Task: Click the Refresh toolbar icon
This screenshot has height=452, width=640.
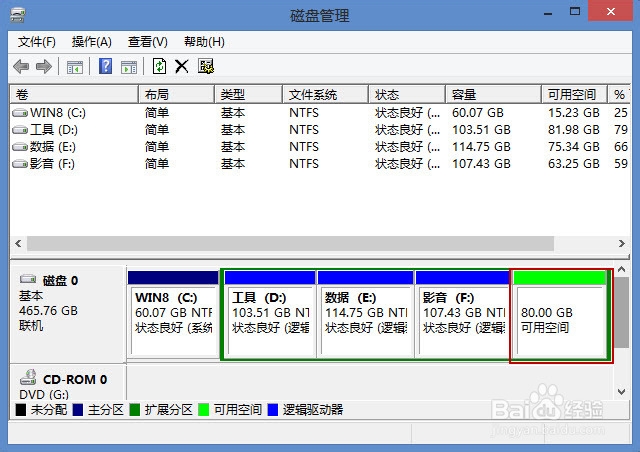Action: tap(159, 66)
